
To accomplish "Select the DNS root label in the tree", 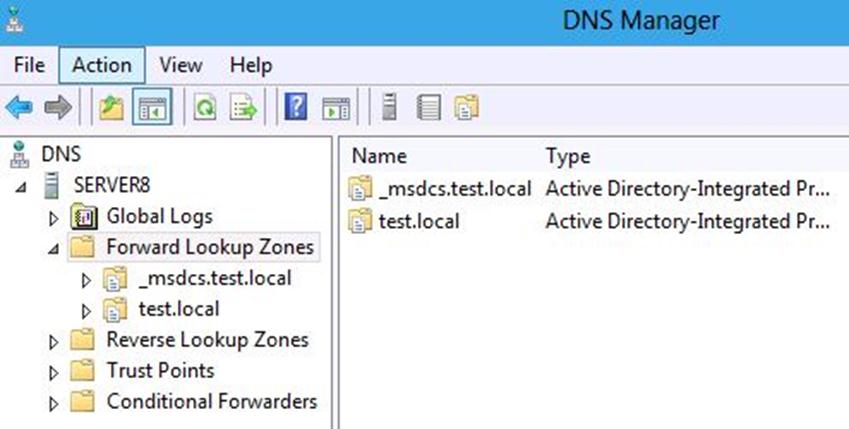I will click(61, 154).
